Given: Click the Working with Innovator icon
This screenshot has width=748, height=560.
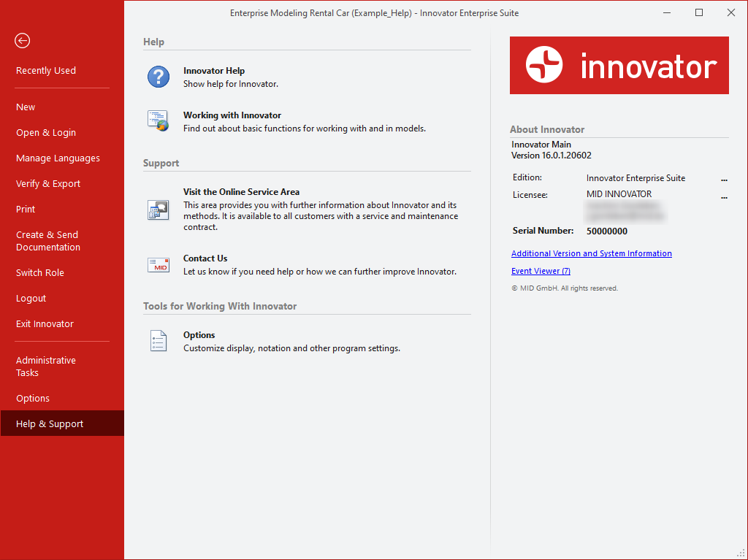Looking at the screenshot, I should point(158,120).
